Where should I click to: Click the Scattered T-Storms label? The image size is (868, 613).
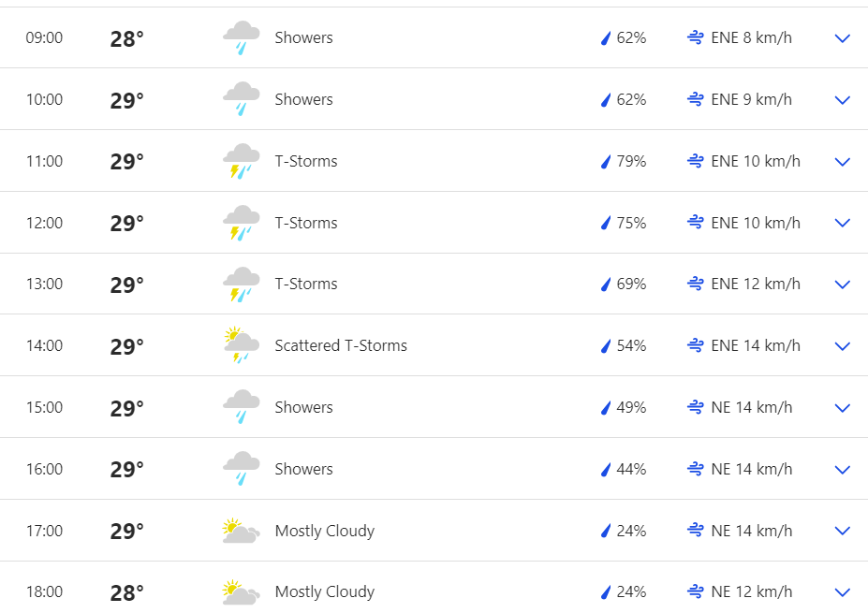(x=341, y=345)
